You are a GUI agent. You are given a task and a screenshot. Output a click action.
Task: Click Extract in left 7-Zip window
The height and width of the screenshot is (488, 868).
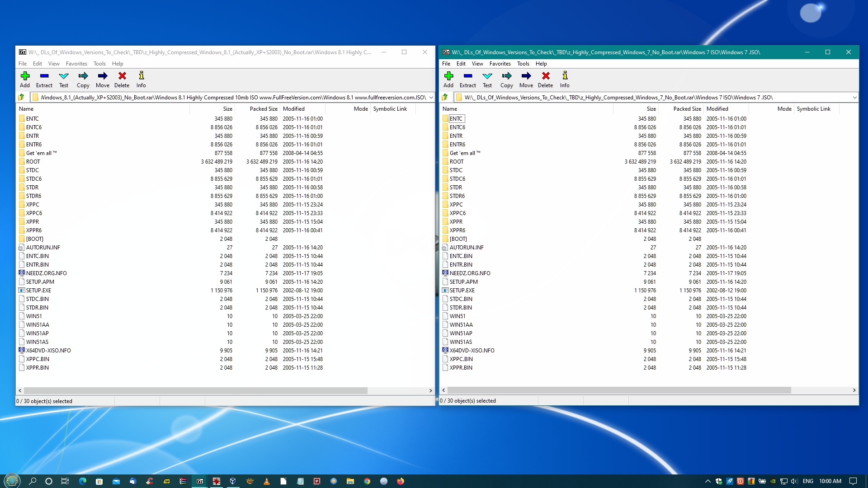pyautogui.click(x=44, y=80)
